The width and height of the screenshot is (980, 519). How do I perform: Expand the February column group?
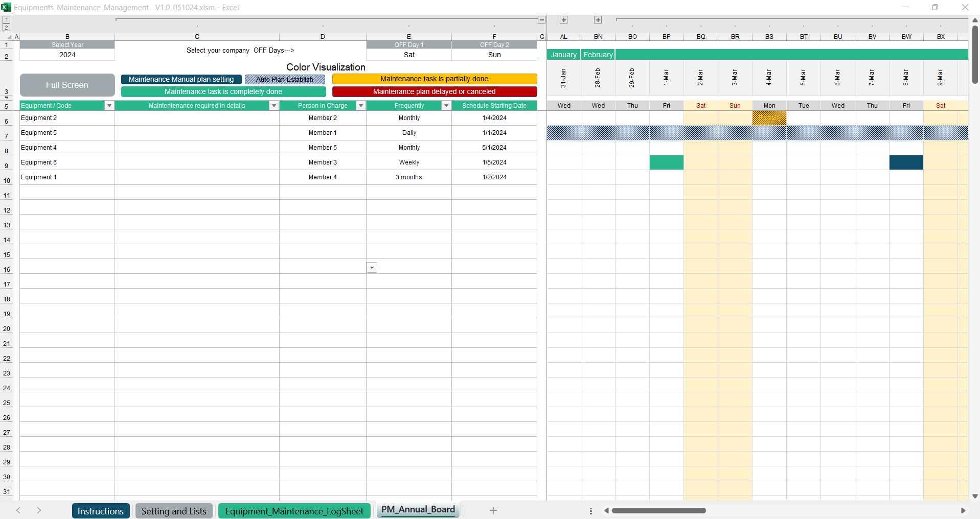(x=598, y=20)
